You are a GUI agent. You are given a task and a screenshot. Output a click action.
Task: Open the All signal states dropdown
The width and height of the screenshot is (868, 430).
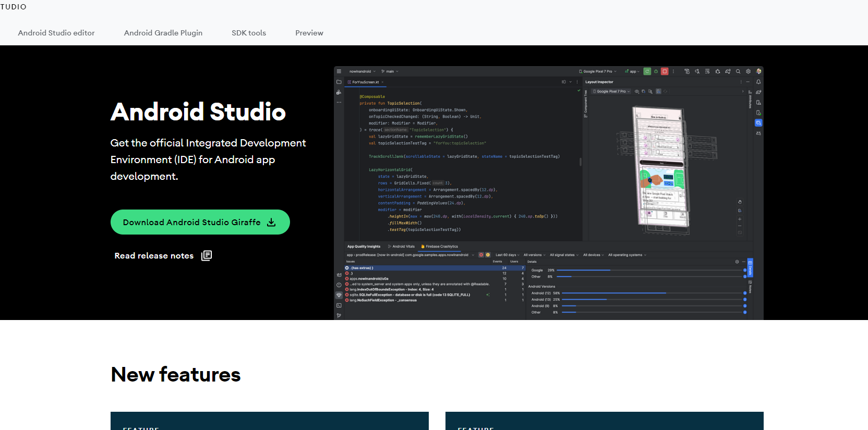[564, 255]
